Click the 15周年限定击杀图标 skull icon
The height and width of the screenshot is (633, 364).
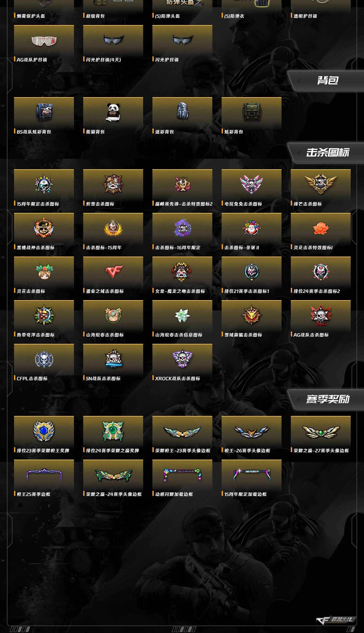44,184
